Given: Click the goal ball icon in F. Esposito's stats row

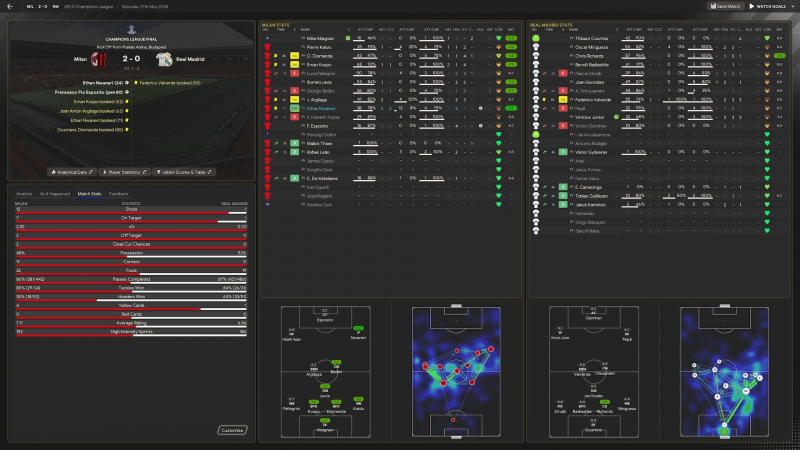Looking at the screenshot, I should coord(480,126).
